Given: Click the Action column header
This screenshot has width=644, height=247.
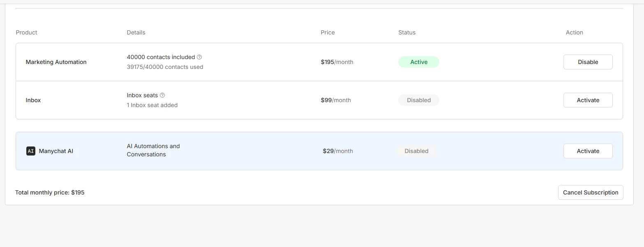Looking at the screenshot, I should 574,32.
